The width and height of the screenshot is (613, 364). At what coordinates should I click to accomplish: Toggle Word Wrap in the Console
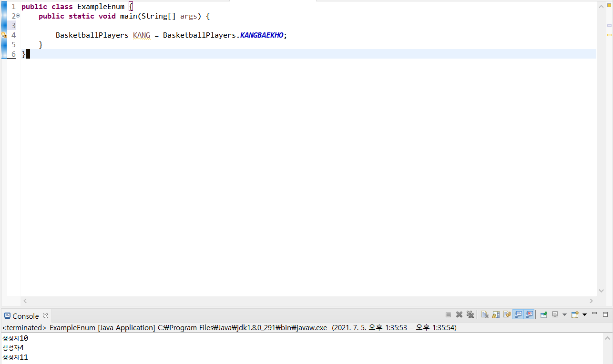[507, 314]
